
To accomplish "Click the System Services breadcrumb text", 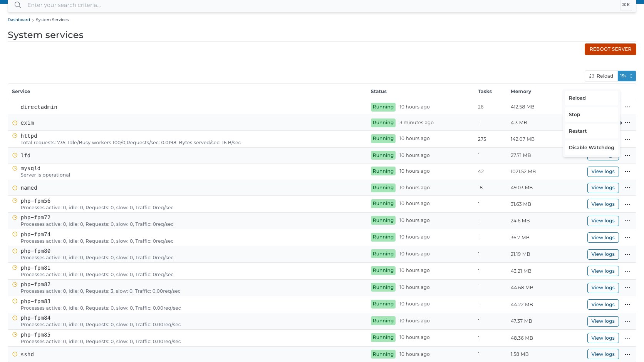I will point(52,20).
